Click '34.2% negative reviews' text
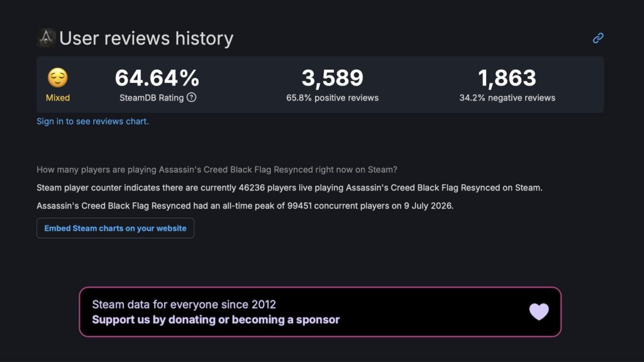 [508, 97]
